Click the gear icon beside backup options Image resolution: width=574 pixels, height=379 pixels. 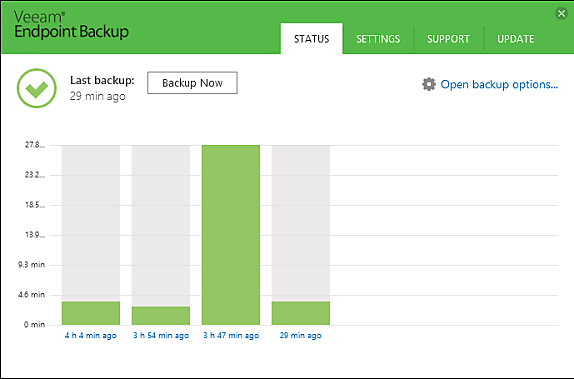coord(429,84)
